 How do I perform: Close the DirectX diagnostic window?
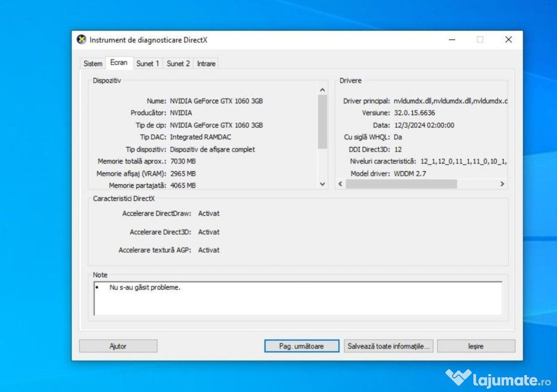(509, 40)
